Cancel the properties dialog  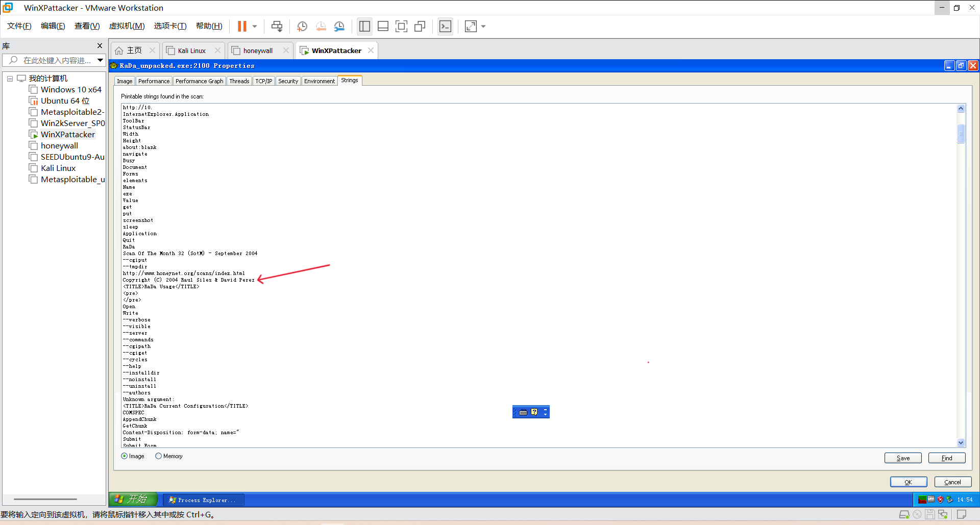952,482
